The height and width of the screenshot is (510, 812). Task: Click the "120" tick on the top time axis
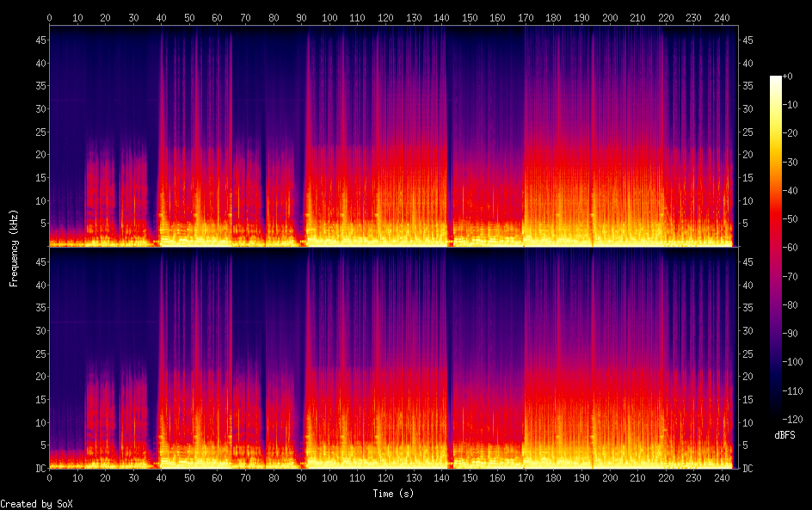[385, 17]
